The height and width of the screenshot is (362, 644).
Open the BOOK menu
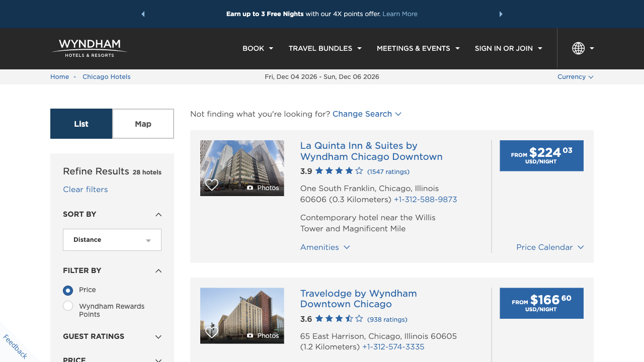click(x=258, y=48)
